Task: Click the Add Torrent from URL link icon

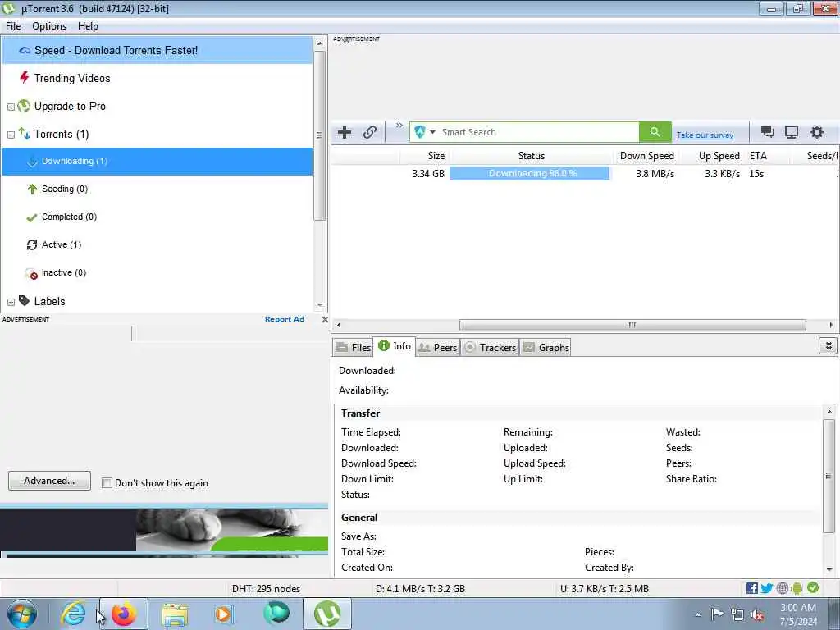Action: point(370,132)
